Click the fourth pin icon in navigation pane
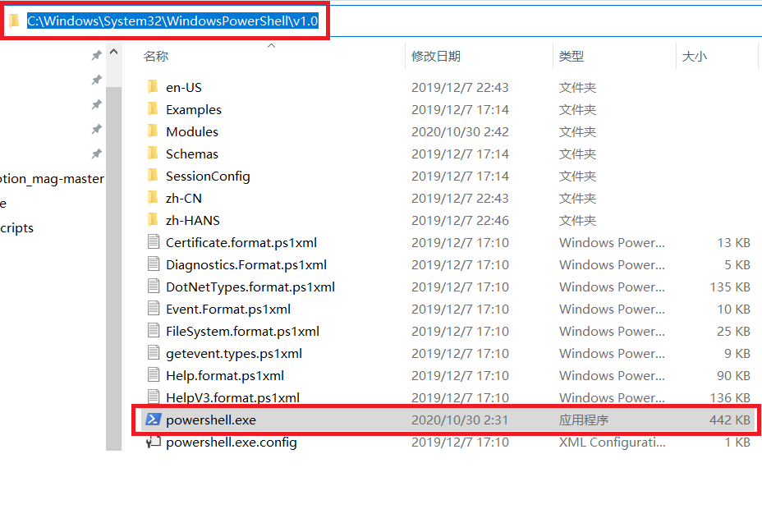This screenshot has height=532, width=762. 97,129
